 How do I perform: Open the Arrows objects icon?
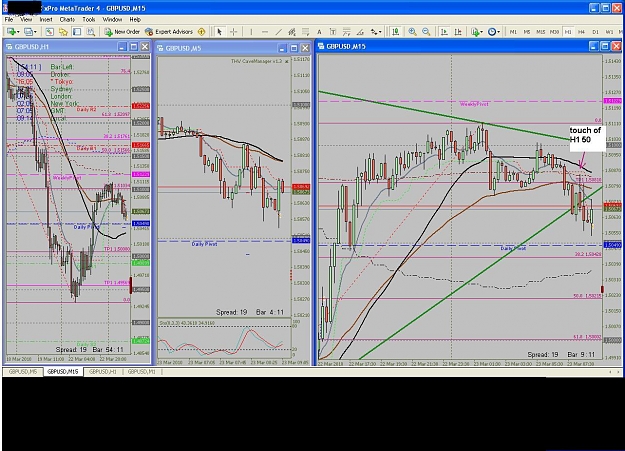pyautogui.click(x=373, y=32)
